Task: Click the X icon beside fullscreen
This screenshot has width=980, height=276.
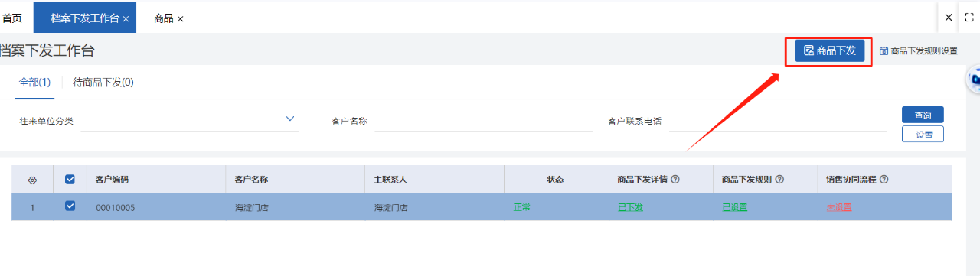Action: [x=948, y=17]
